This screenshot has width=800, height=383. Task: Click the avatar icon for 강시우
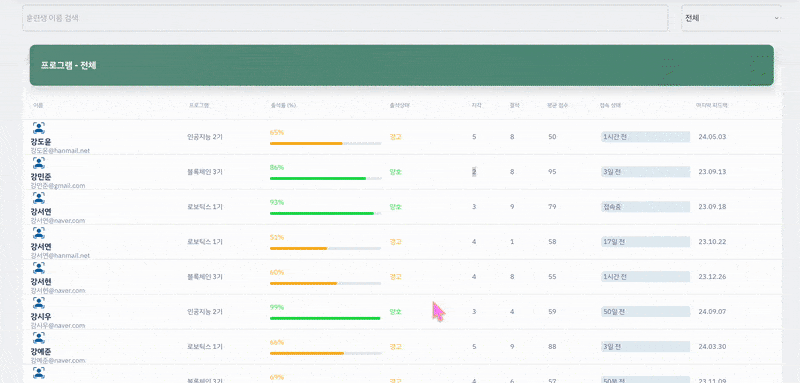(x=38, y=303)
